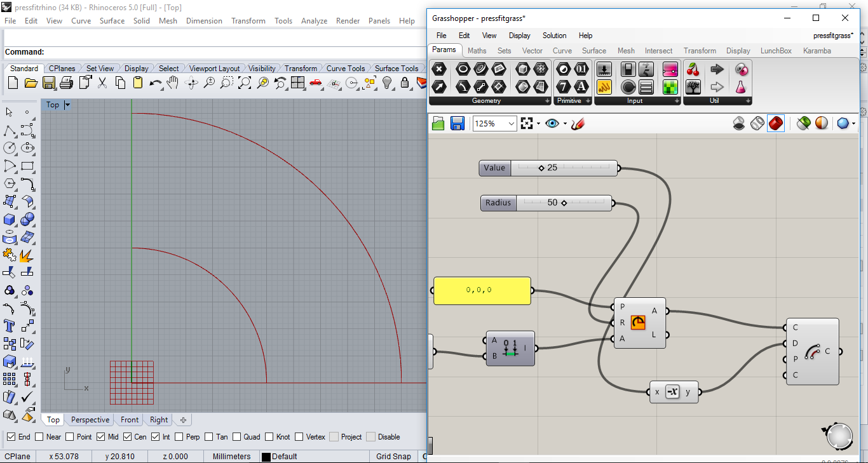Click the checkmark icon in Rhino sidebar
The image size is (868, 463).
[x=27, y=397]
